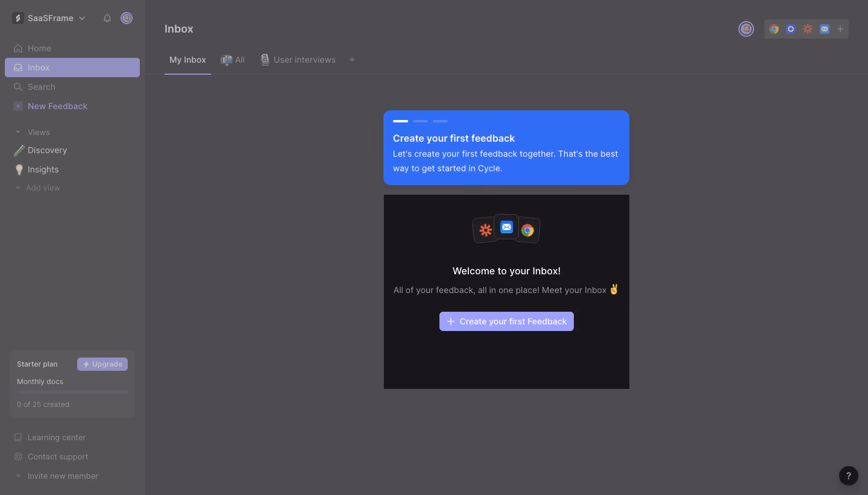
Task: Open Search from the sidebar
Action: click(x=72, y=87)
